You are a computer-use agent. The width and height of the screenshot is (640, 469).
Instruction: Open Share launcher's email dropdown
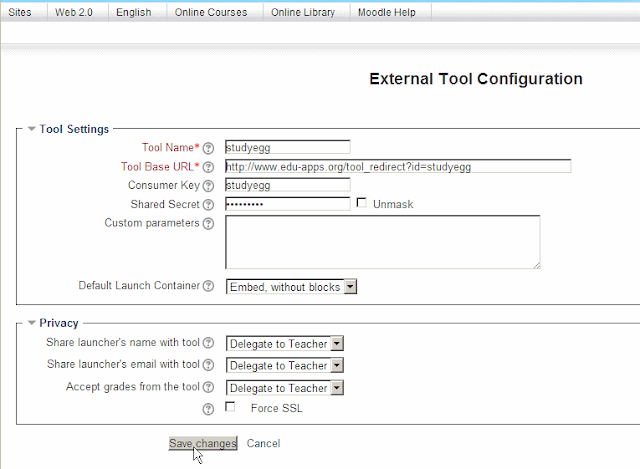coord(285,365)
